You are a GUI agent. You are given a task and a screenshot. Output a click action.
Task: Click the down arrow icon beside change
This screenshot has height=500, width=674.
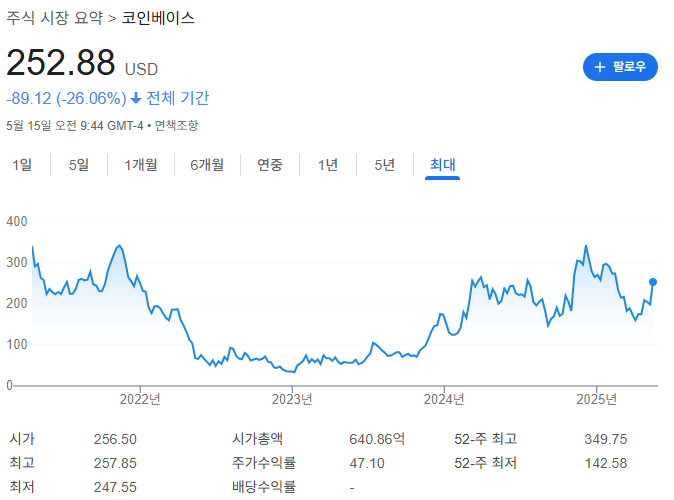(x=136, y=98)
